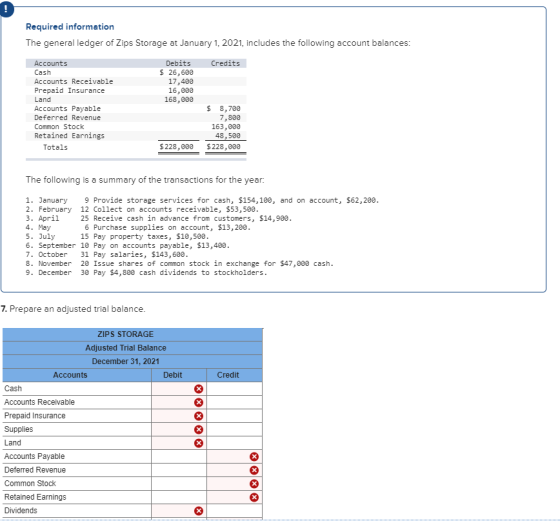Click the red X icon in the Cash row
Screen dimensions: 560x521
pos(199,389)
